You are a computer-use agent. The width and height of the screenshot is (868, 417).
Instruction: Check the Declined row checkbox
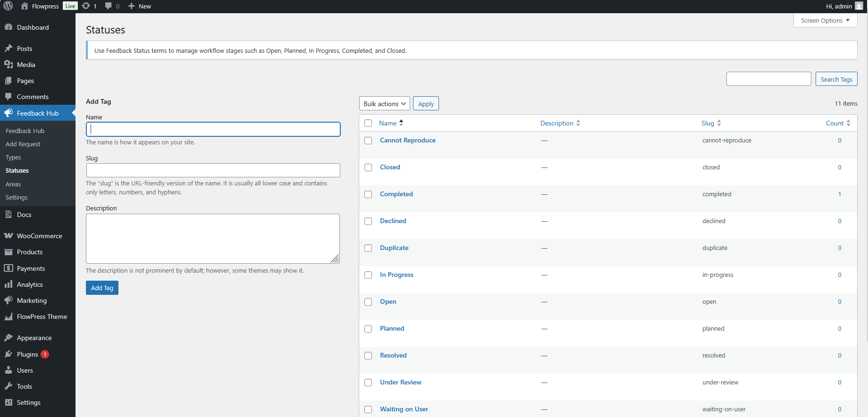(x=368, y=221)
